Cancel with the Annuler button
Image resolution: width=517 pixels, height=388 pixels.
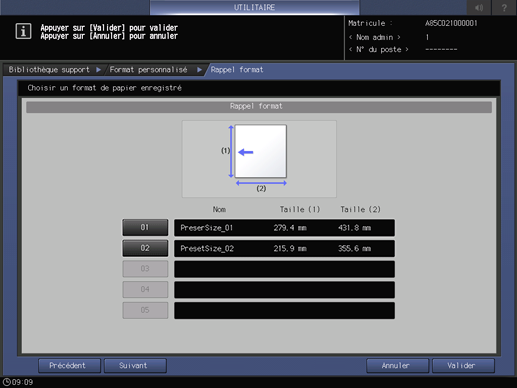pyautogui.click(x=397, y=366)
